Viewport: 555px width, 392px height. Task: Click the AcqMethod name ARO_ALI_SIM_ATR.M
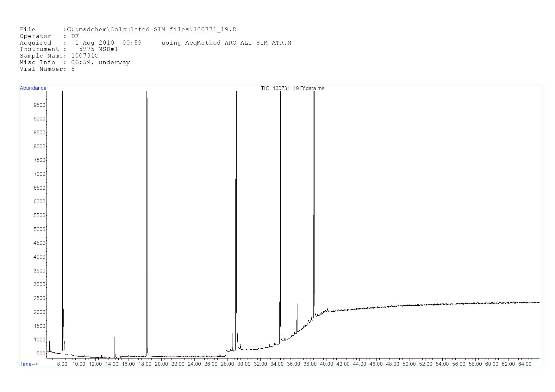point(258,43)
